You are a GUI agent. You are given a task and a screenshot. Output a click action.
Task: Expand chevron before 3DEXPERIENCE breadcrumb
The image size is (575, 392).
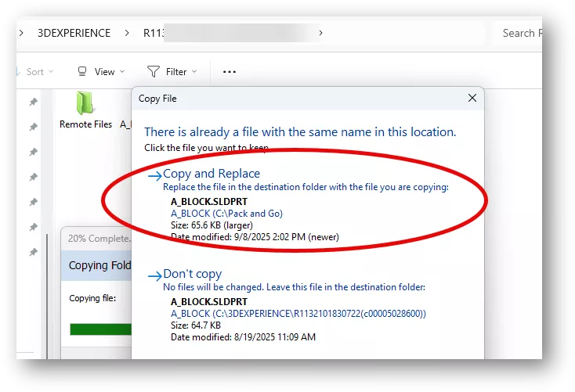coord(21,33)
